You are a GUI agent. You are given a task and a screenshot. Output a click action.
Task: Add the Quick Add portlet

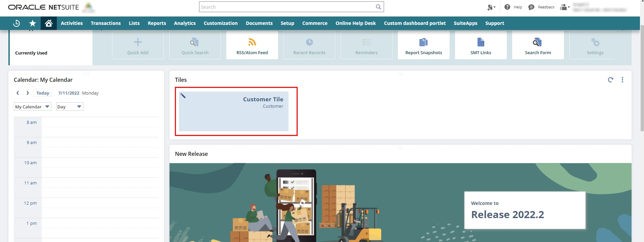point(138,45)
